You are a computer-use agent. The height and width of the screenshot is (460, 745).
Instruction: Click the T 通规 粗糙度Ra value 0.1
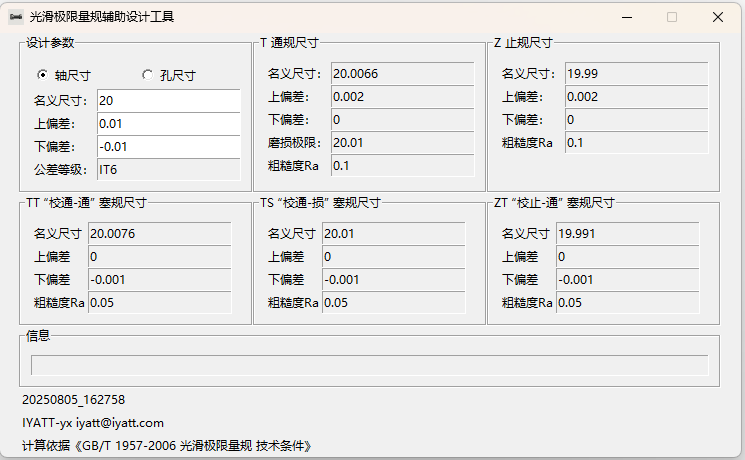coord(402,166)
